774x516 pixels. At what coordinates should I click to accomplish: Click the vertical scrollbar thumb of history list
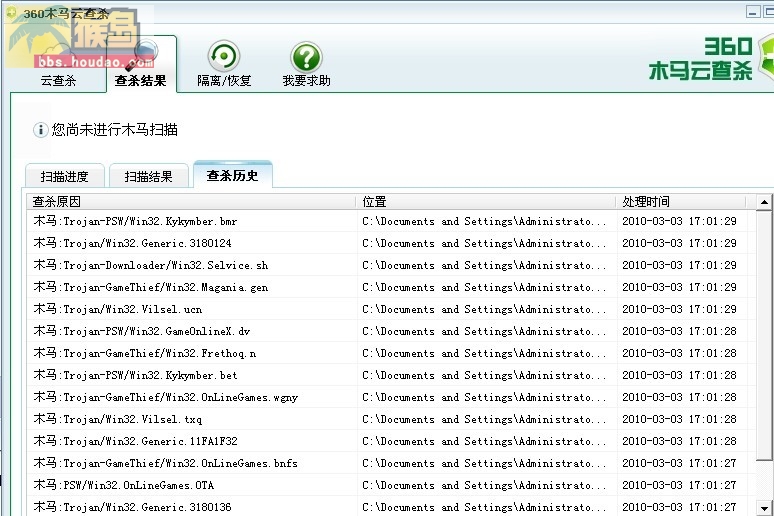pos(764,336)
